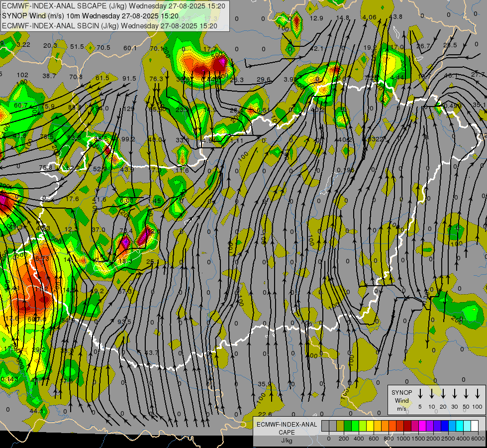
Task: Click the 5 m/s wind arrow in the legend
Action: tap(420, 394)
